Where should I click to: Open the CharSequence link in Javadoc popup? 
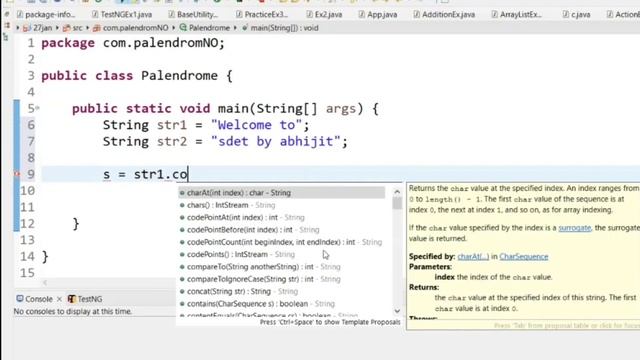click(524, 256)
